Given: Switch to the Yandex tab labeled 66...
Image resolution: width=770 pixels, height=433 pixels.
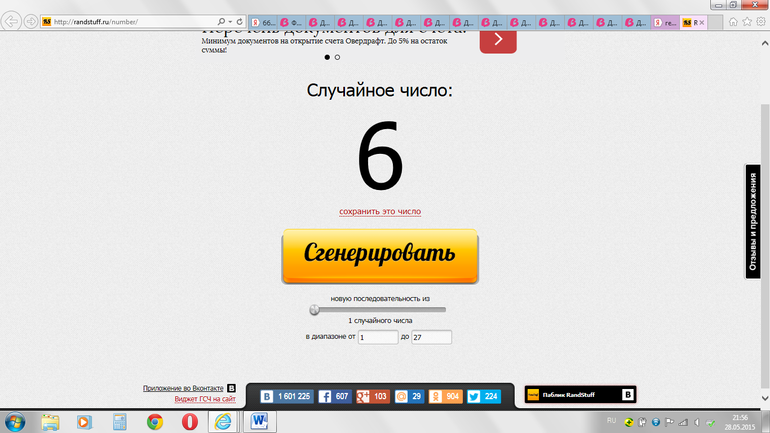Looking at the screenshot, I should tap(263, 23).
